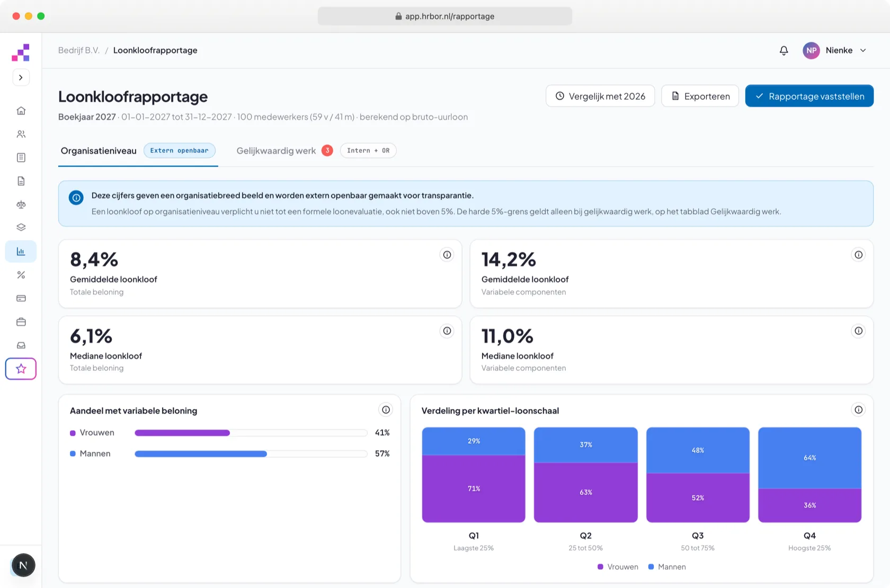Click the Q1 Laagste 25% axis label
This screenshot has width=890, height=588.
pos(474,548)
